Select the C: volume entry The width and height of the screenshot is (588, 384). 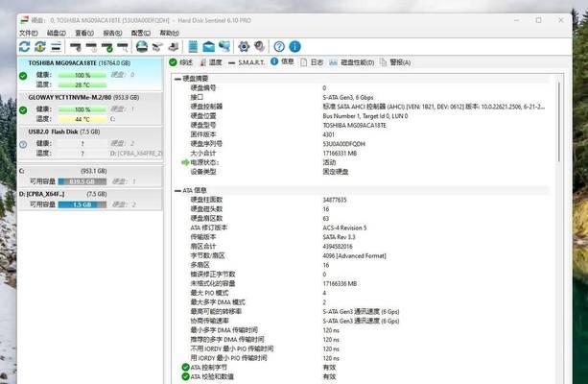tap(90, 176)
